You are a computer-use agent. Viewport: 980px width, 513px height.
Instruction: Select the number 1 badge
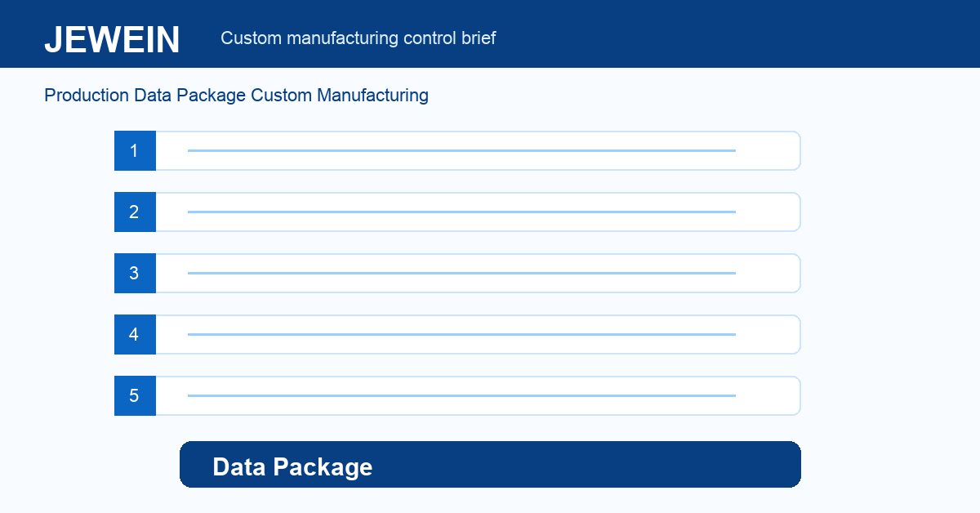click(135, 151)
